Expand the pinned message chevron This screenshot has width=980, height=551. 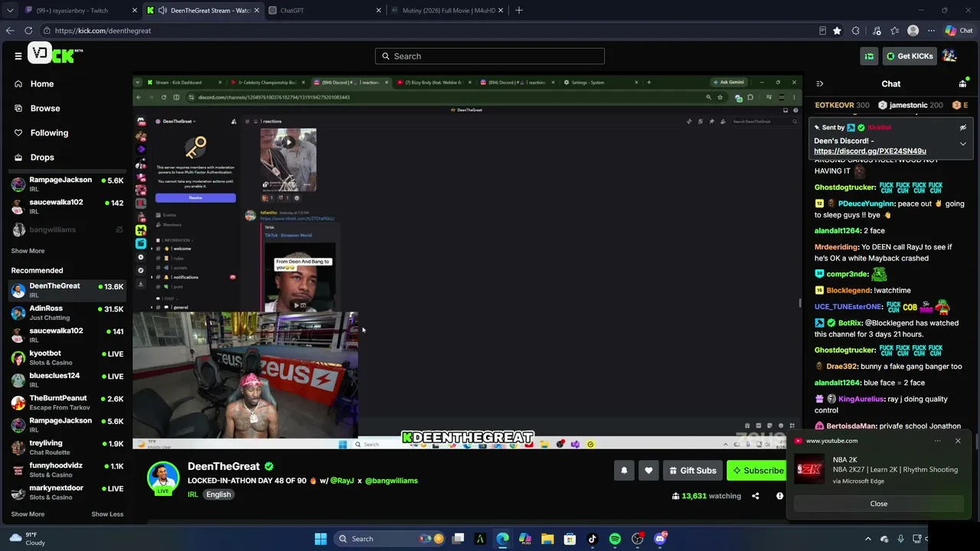[962, 144]
